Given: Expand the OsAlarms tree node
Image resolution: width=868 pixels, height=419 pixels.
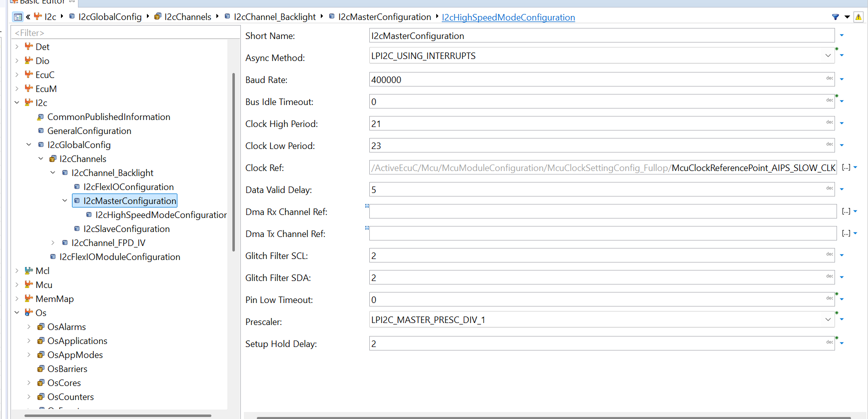Looking at the screenshot, I should [x=29, y=326].
